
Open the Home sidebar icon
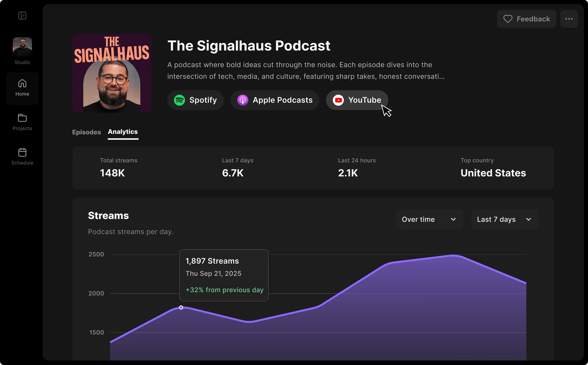click(22, 84)
